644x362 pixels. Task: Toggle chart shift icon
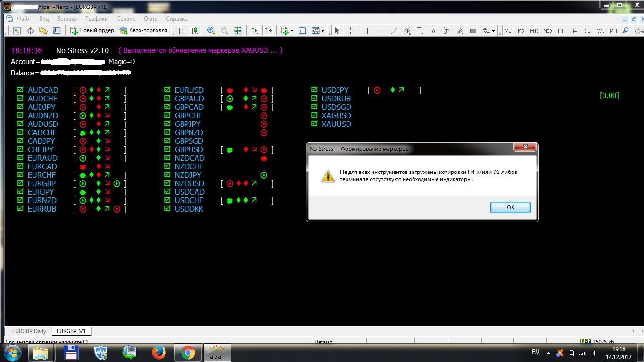(268, 31)
